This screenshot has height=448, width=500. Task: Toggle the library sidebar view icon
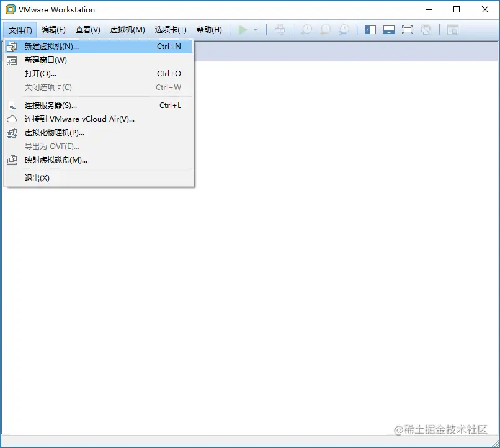(370, 30)
